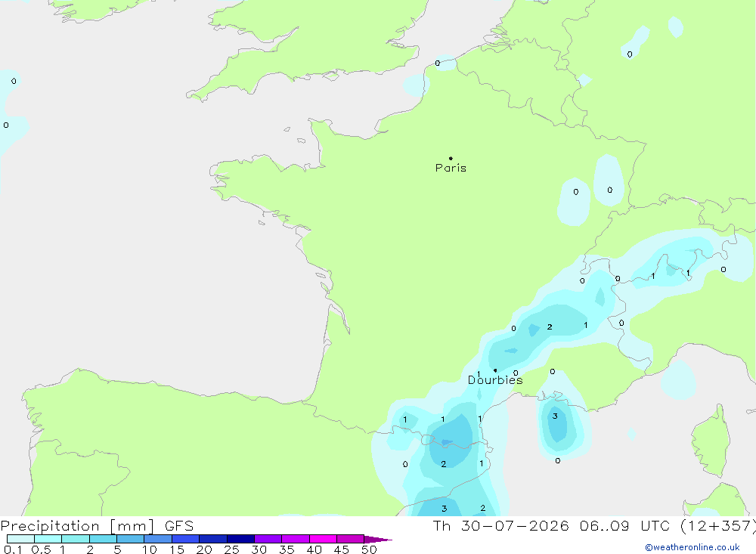Pick the royal blue 15 mm legend swatch

[x=186, y=539]
